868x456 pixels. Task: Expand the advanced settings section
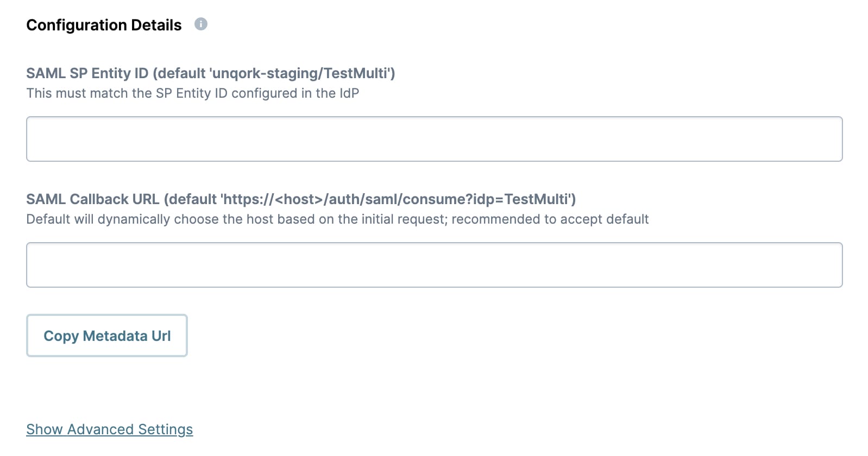coord(110,429)
